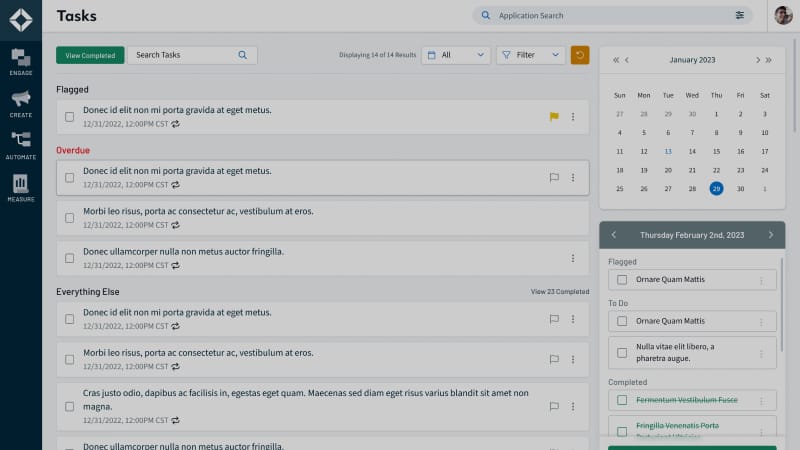This screenshot has width=800, height=450.
Task: Click the diamond app logo
Action: pyautogui.click(x=21, y=20)
